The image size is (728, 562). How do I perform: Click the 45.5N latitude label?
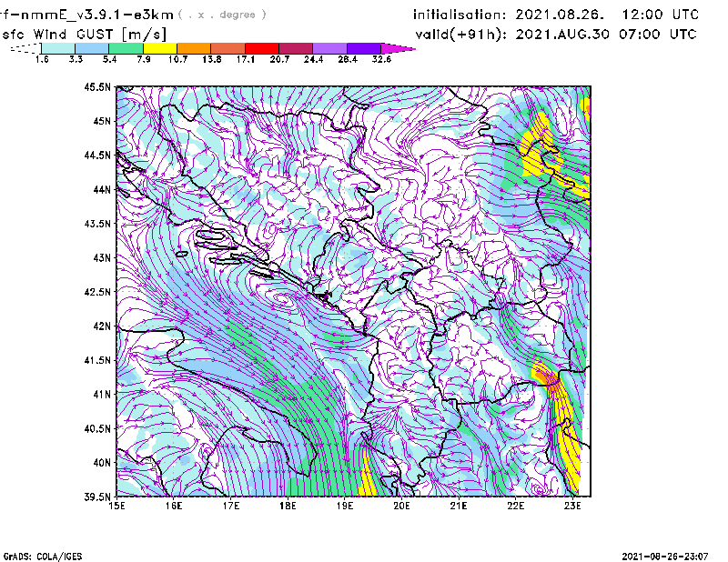point(97,86)
